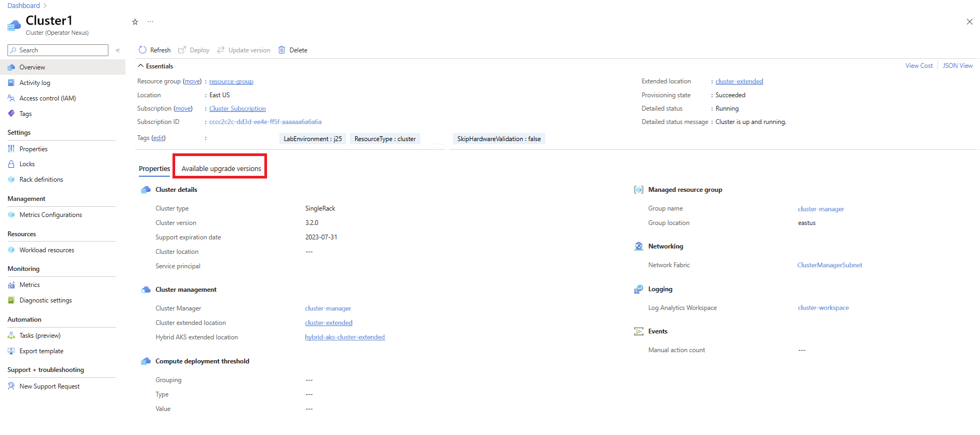Click the Cluster management cloud icon
The image size is (980, 435).
[146, 290]
